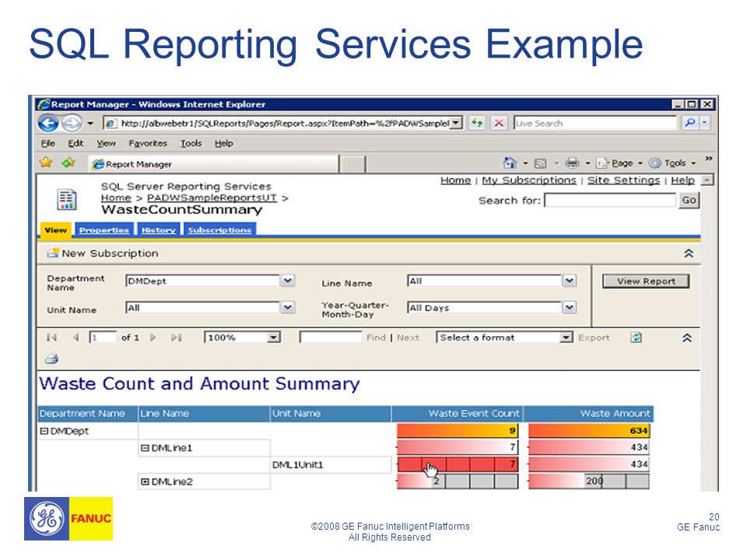Click the report viewer Print icon
This screenshot has width=747, height=560.
pyautogui.click(x=52, y=359)
